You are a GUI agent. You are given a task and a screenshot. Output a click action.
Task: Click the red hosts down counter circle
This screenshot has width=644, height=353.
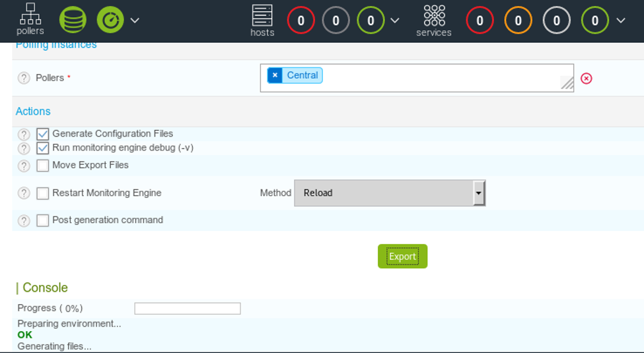coord(301,20)
